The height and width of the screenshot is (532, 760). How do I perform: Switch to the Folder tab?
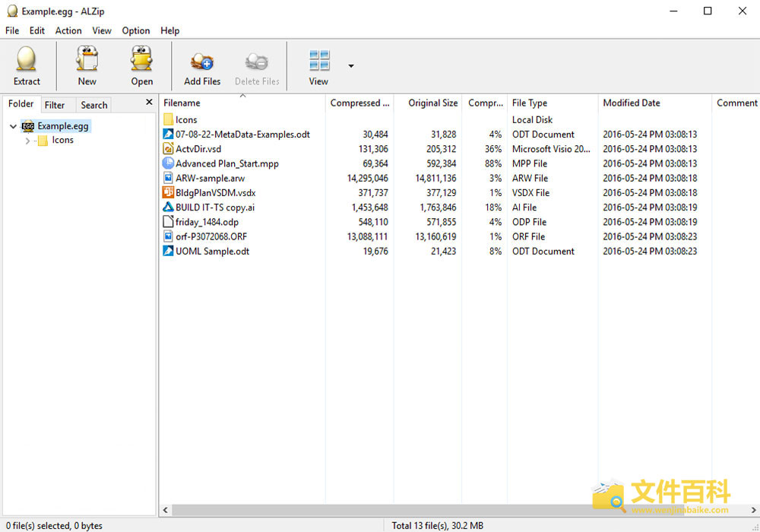click(x=21, y=104)
